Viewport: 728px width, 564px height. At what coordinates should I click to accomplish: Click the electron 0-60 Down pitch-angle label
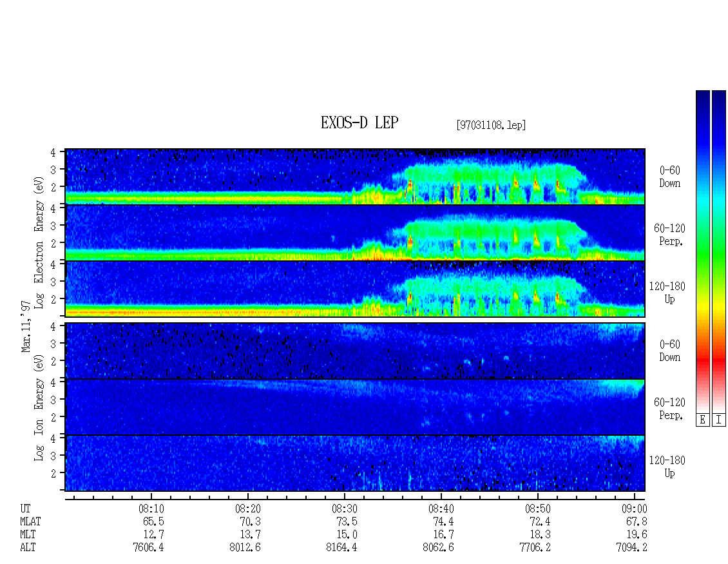click(669, 177)
